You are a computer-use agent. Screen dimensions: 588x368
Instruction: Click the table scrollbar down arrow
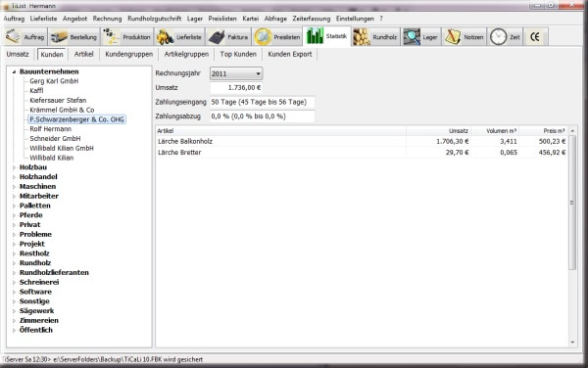point(572,343)
